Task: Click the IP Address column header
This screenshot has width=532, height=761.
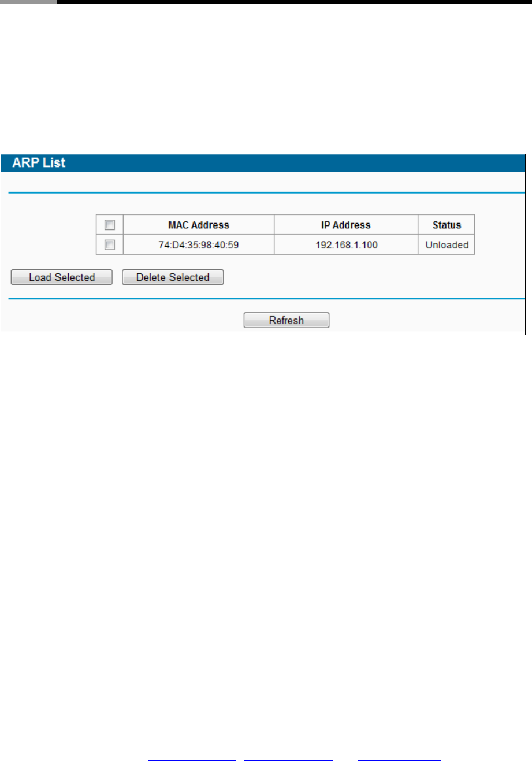Action: click(x=346, y=225)
